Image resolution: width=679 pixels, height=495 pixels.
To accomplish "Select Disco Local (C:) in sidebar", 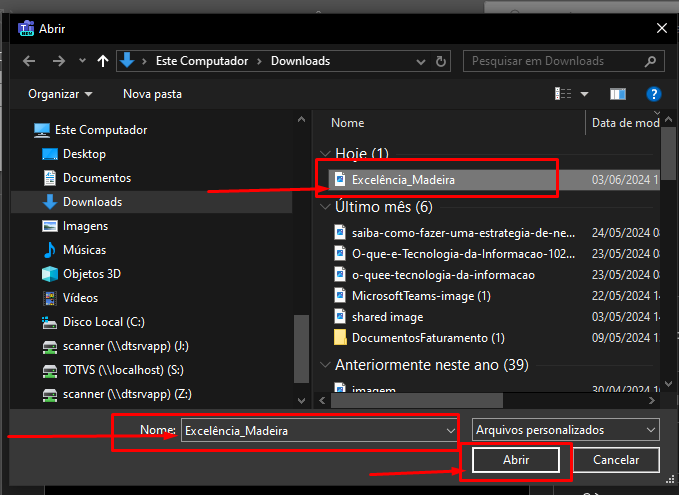I will [x=103, y=322].
